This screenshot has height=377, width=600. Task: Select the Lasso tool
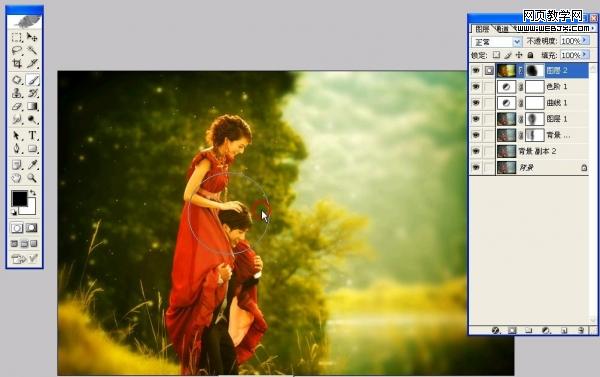click(17, 50)
